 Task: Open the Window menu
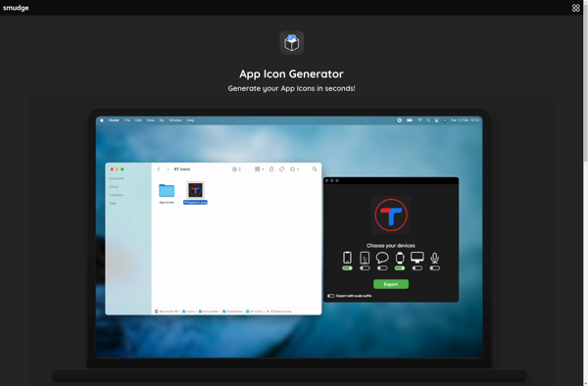coord(175,121)
